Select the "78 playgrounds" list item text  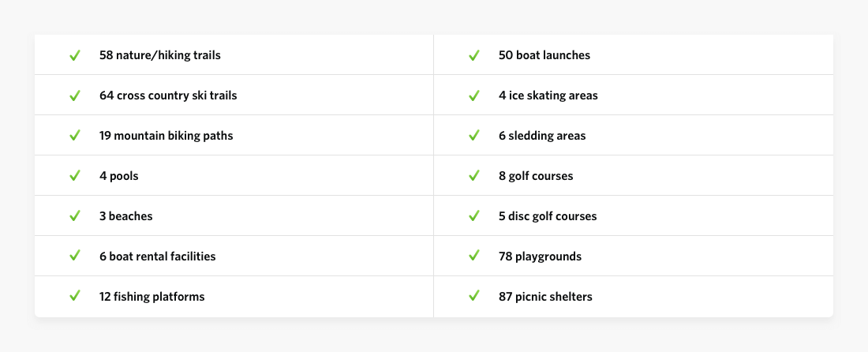[540, 257]
